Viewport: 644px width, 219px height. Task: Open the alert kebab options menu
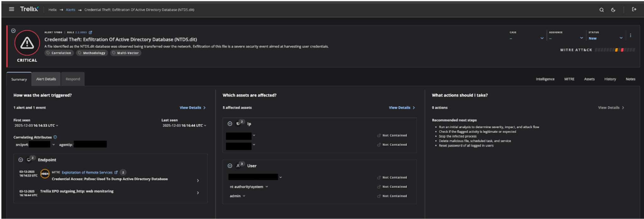point(630,35)
